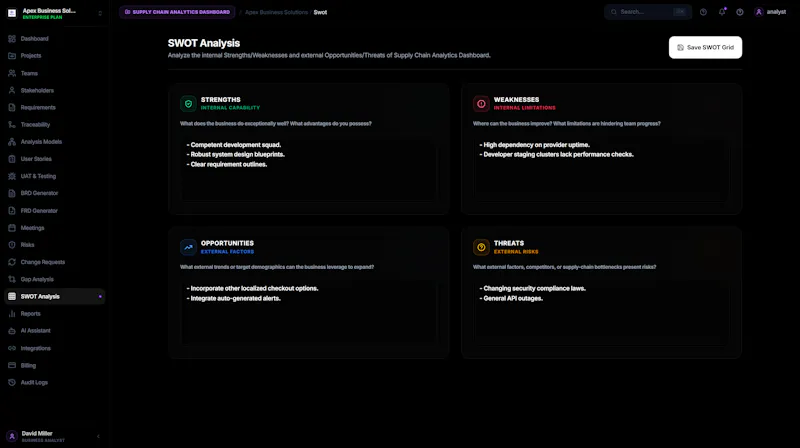
Task: Click the Gap Analysis icon
Action: click(12, 279)
